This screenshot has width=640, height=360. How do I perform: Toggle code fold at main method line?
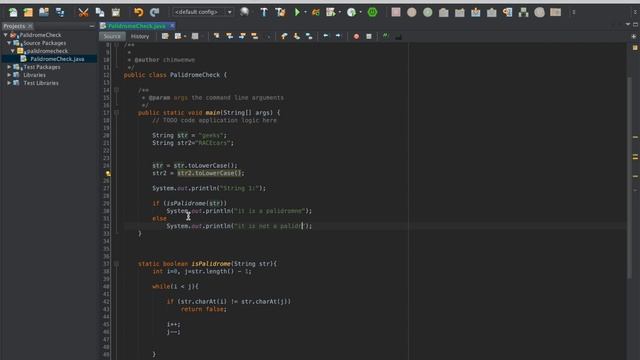116,113
